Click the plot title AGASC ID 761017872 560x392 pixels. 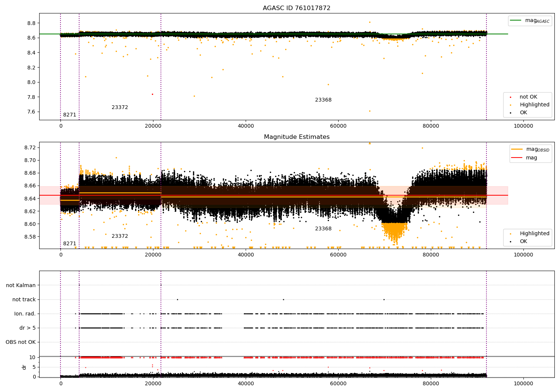click(296, 8)
